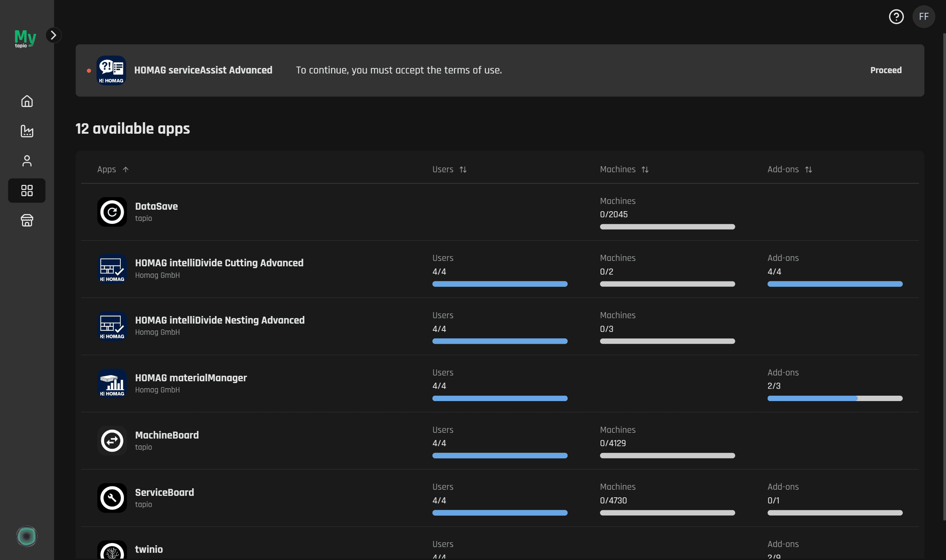Screen dimensions: 946x560
Task: Expand the sidebar with the chevron arrow
Action: tap(53, 35)
